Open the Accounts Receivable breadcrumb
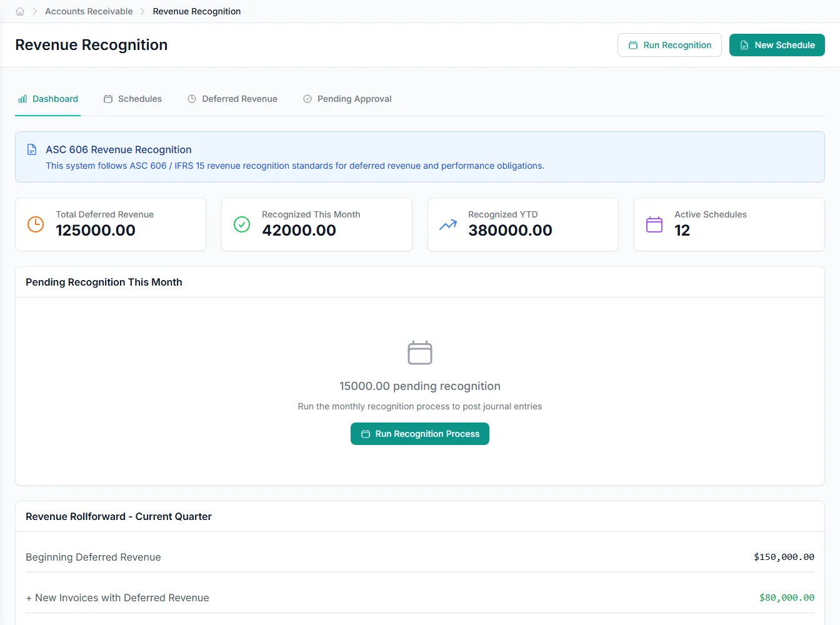The height and width of the screenshot is (625, 840). (89, 11)
